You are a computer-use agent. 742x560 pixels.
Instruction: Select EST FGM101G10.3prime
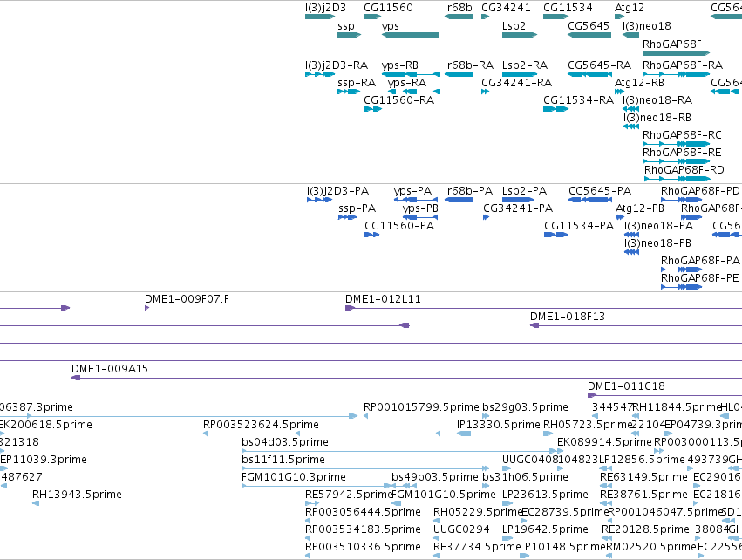click(x=316, y=486)
